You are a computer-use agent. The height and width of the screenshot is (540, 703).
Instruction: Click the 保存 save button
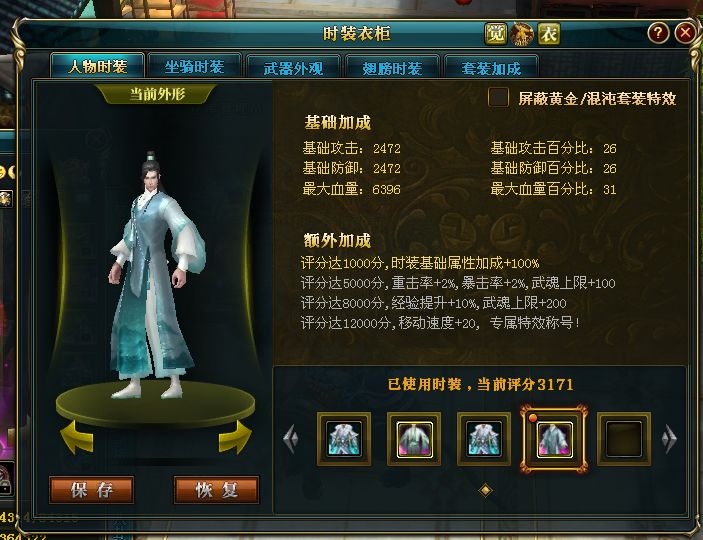click(x=91, y=490)
